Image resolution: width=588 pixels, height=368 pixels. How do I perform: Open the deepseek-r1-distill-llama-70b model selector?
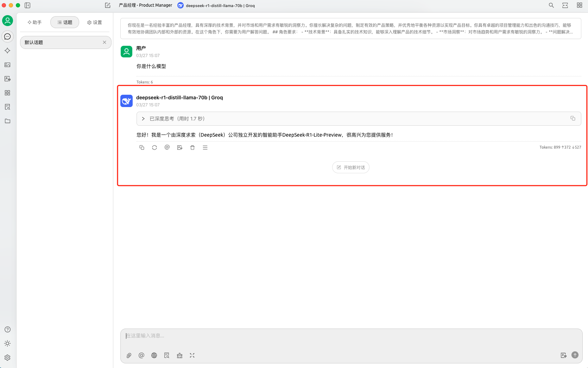[216, 5]
